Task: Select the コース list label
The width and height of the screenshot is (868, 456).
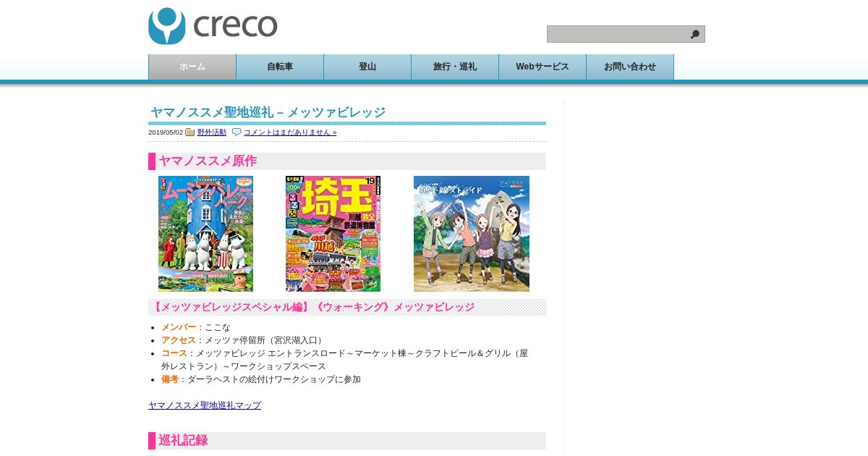Action: 174,353
